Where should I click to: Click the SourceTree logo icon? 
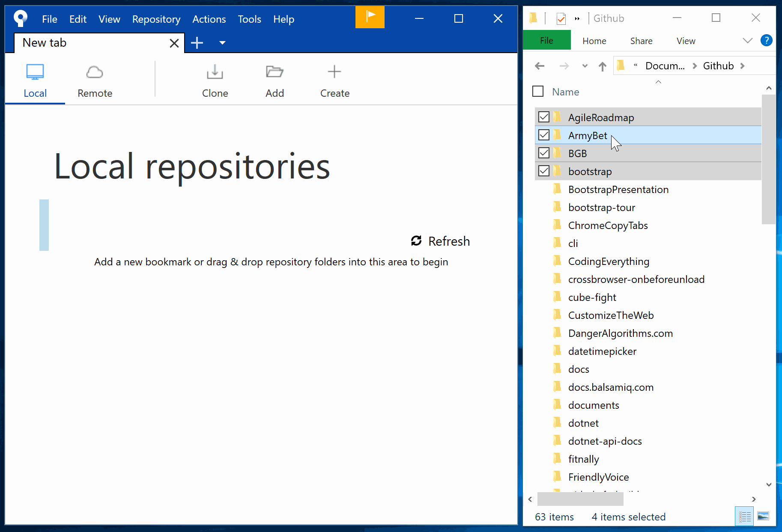coord(20,18)
